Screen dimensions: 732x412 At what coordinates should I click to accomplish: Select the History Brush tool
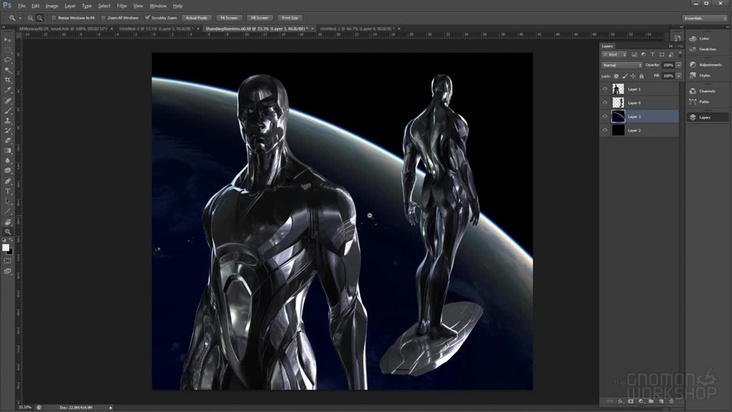pyautogui.click(x=7, y=131)
